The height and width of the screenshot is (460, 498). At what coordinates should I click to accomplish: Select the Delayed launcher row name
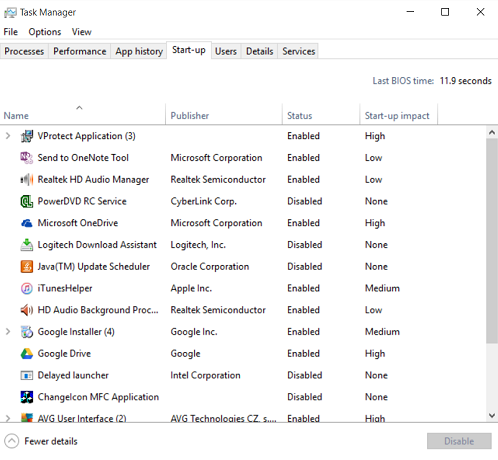[x=73, y=375]
